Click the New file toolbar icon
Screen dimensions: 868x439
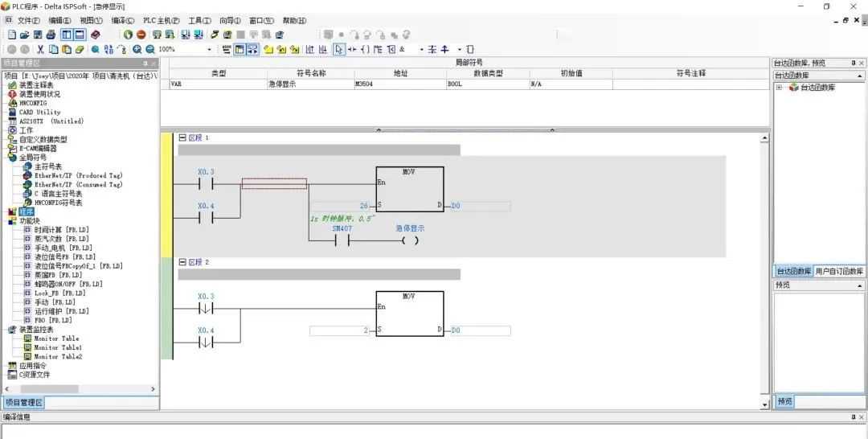coord(11,35)
